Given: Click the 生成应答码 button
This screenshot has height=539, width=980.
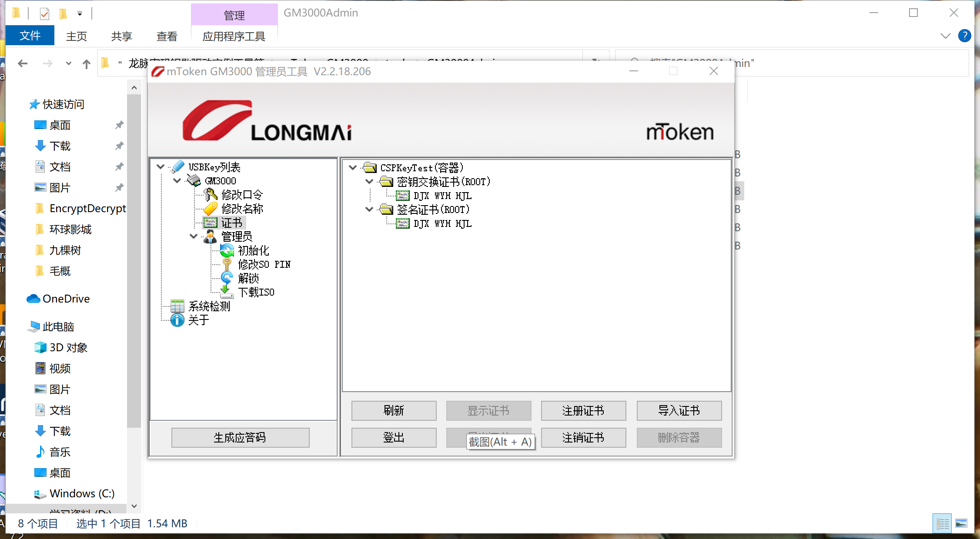Looking at the screenshot, I should coord(240,437).
